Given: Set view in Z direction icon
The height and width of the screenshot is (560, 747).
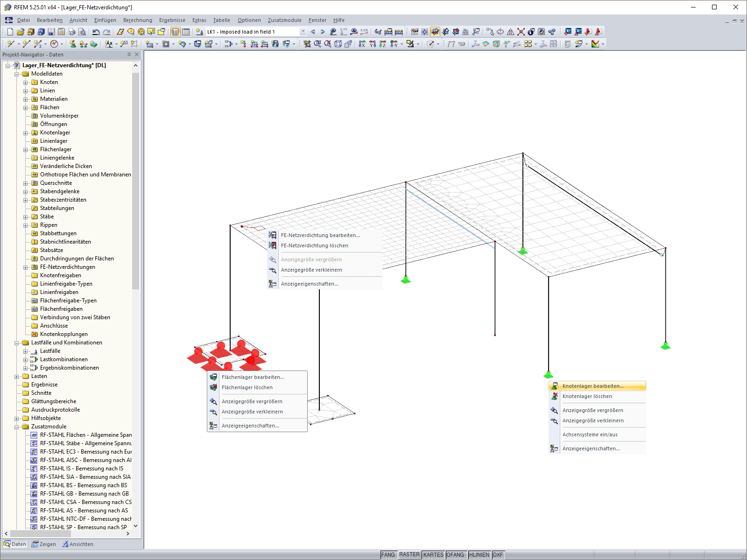Looking at the screenshot, I should (x=383, y=44).
